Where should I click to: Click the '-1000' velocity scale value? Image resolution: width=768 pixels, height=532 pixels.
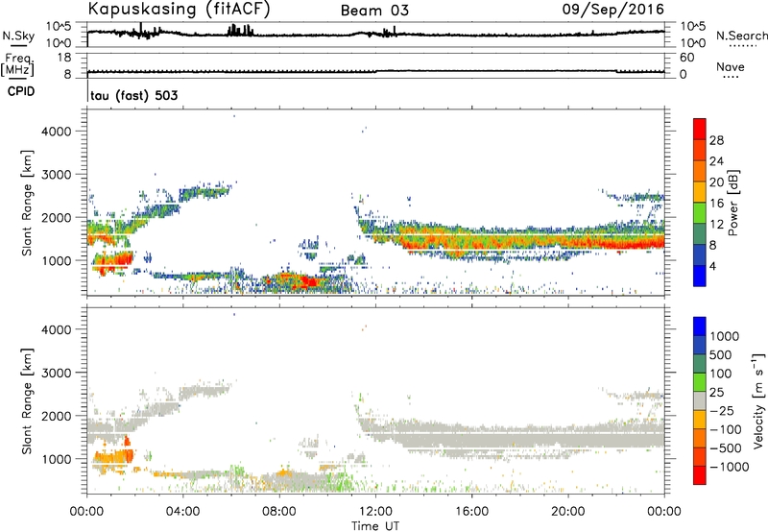pos(729,467)
